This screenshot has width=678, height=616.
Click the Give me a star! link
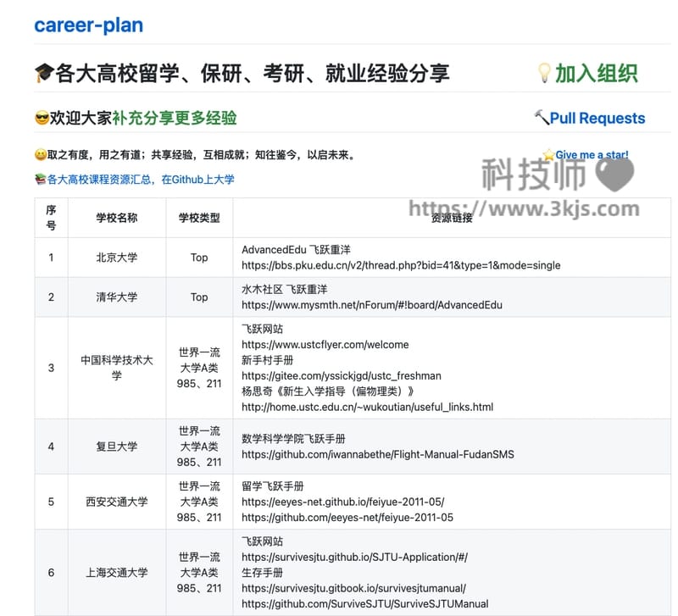coord(592,154)
